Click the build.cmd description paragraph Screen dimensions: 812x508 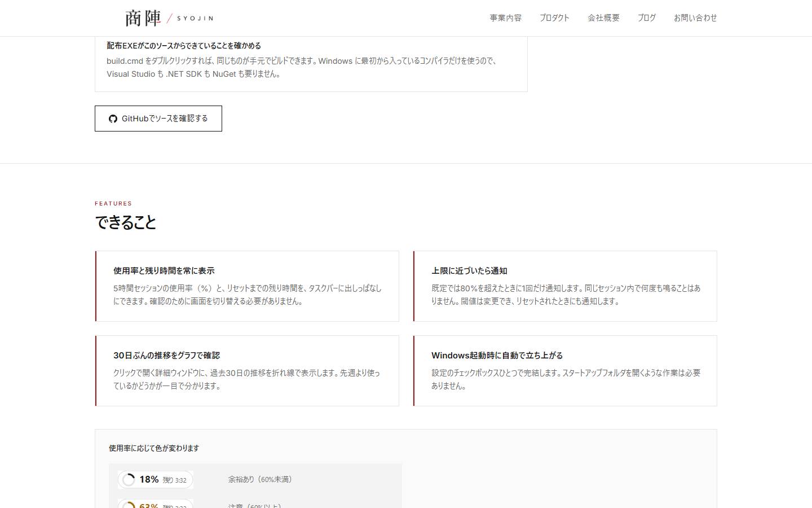(x=302, y=67)
